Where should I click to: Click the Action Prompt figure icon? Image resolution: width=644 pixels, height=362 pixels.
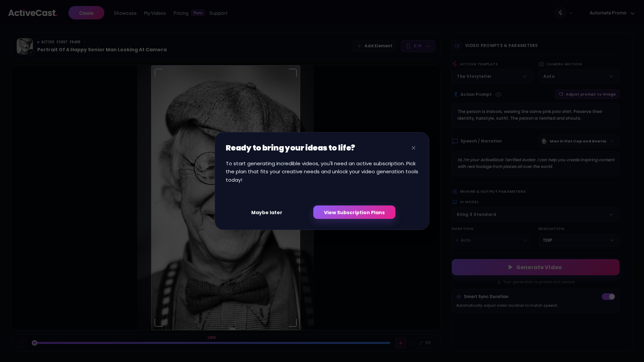(455, 95)
